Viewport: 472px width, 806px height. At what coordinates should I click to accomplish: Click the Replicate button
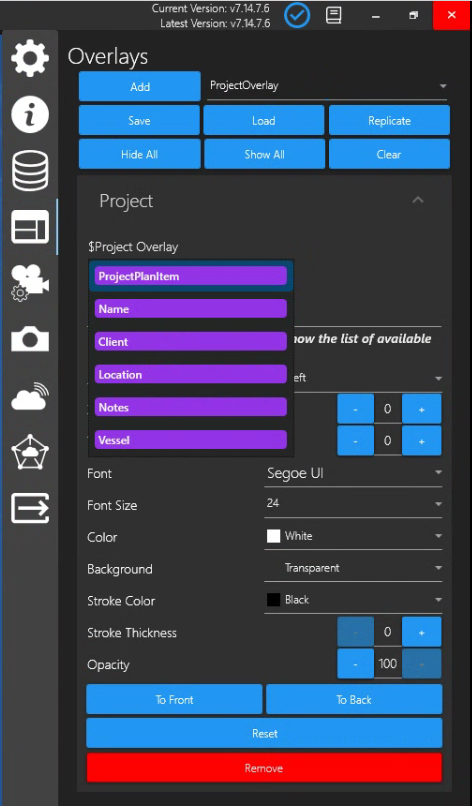(x=389, y=120)
